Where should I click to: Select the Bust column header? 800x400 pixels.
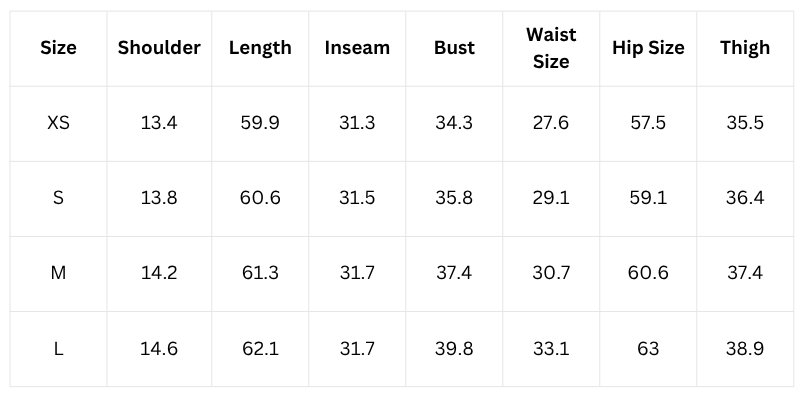pos(454,48)
